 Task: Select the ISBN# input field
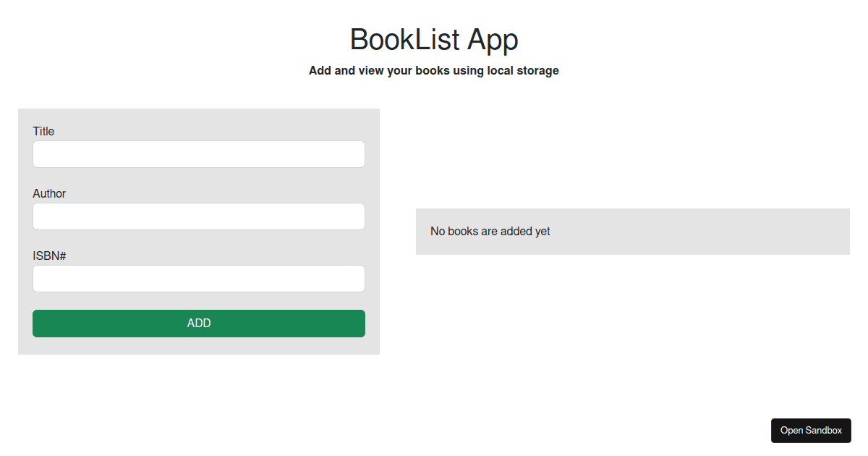click(x=199, y=279)
